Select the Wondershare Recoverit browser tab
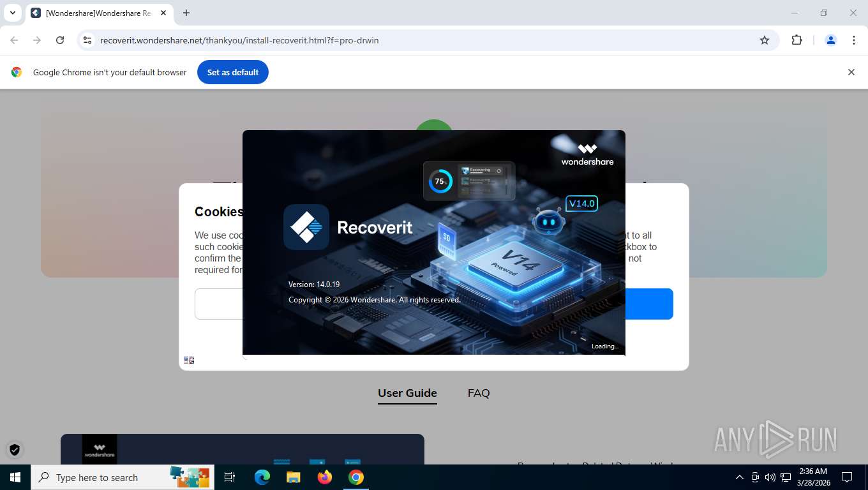 point(98,13)
